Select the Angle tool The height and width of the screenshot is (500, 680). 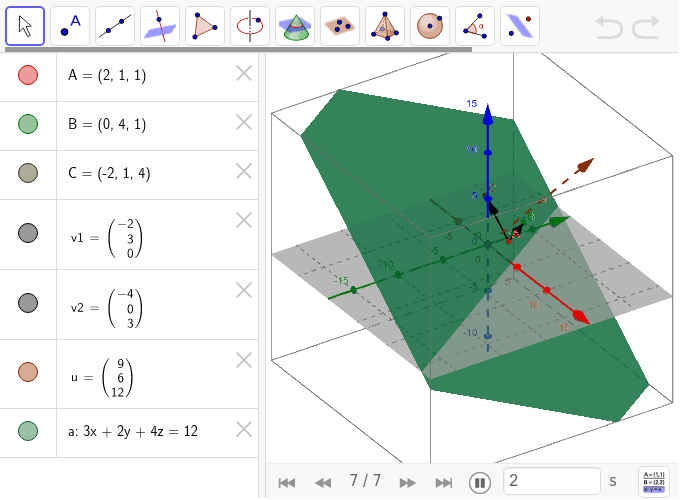click(x=475, y=26)
